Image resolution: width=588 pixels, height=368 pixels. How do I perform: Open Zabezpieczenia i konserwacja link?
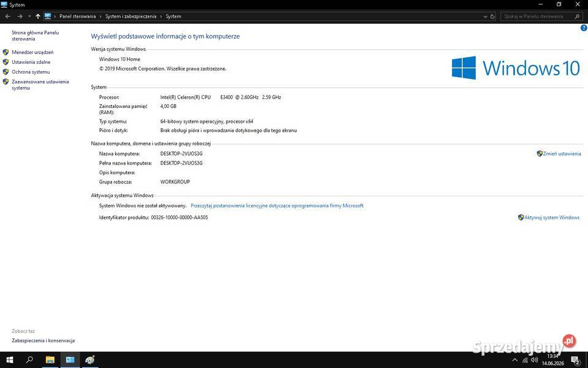43,340
